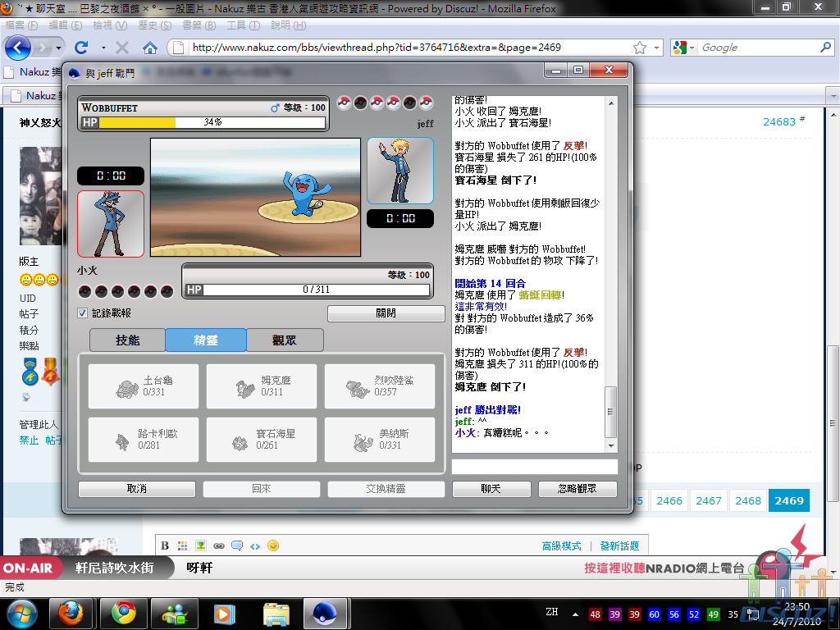Click the blue medal badge in sidebar
The height and width of the screenshot is (630, 840).
[x=30, y=372]
